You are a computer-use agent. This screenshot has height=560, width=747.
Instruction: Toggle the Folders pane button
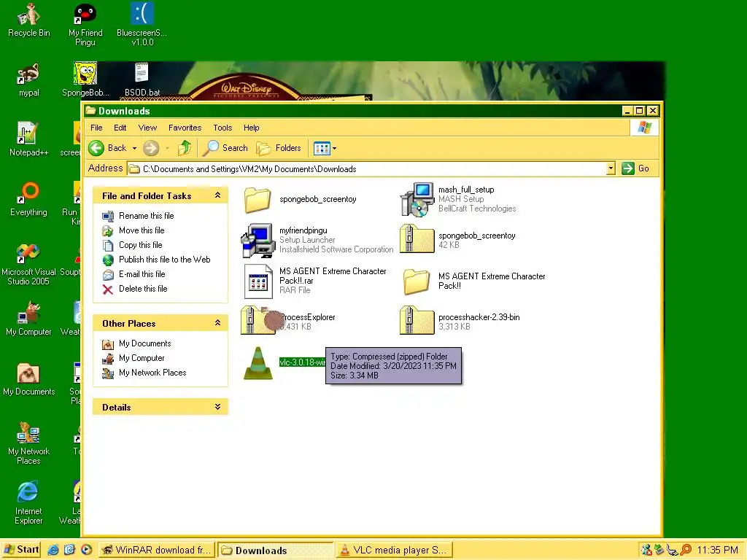coord(279,148)
